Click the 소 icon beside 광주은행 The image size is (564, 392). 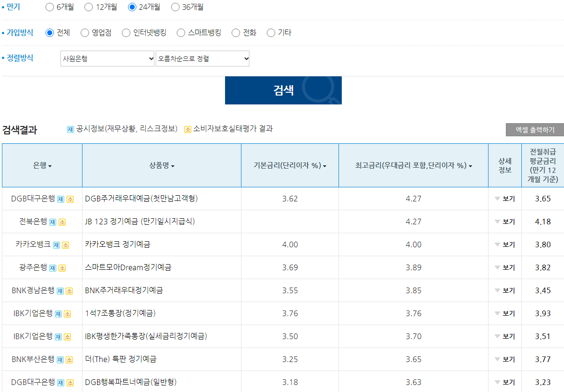pos(62,268)
